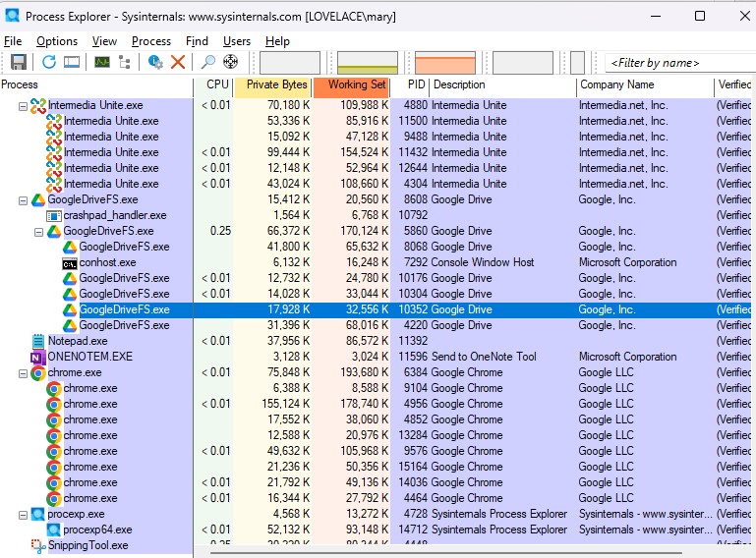Click the conhost.exe console icon
Screen dimensions: 756x558
pos(70,263)
